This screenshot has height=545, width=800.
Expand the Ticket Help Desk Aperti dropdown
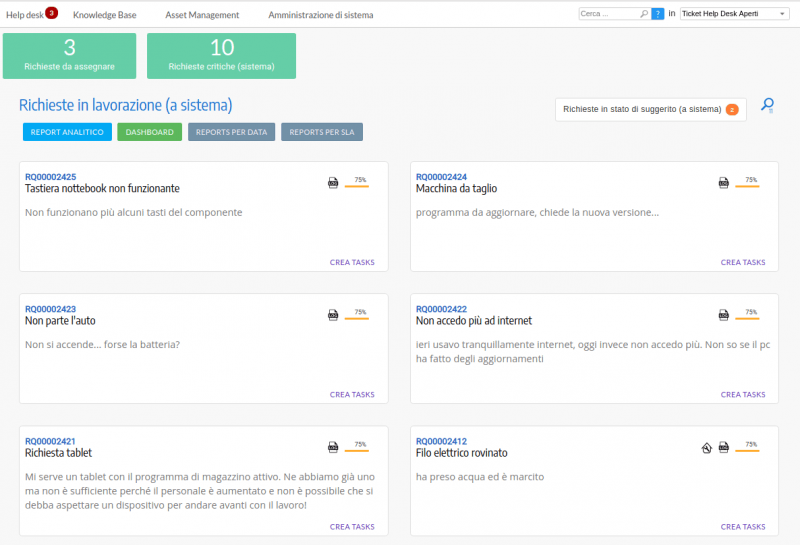pos(735,14)
